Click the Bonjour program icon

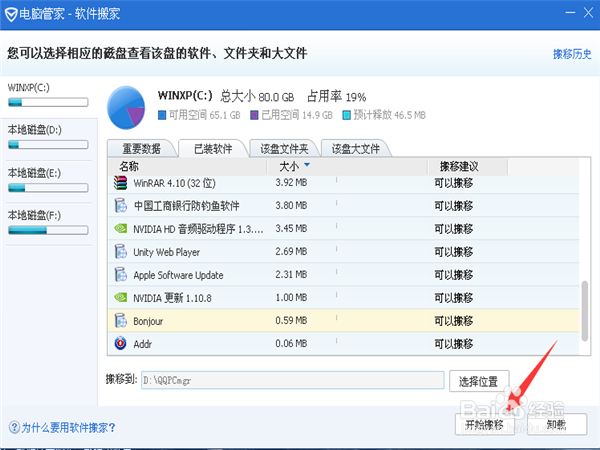(121, 320)
